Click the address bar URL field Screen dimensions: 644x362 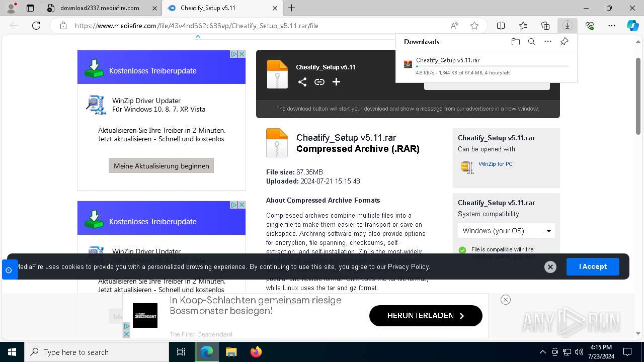click(252, 26)
